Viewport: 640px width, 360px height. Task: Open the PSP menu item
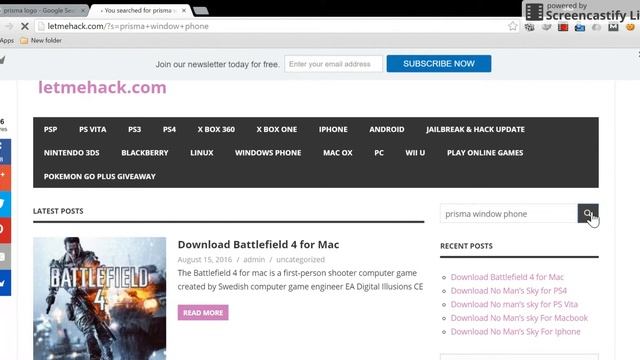(51, 129)
